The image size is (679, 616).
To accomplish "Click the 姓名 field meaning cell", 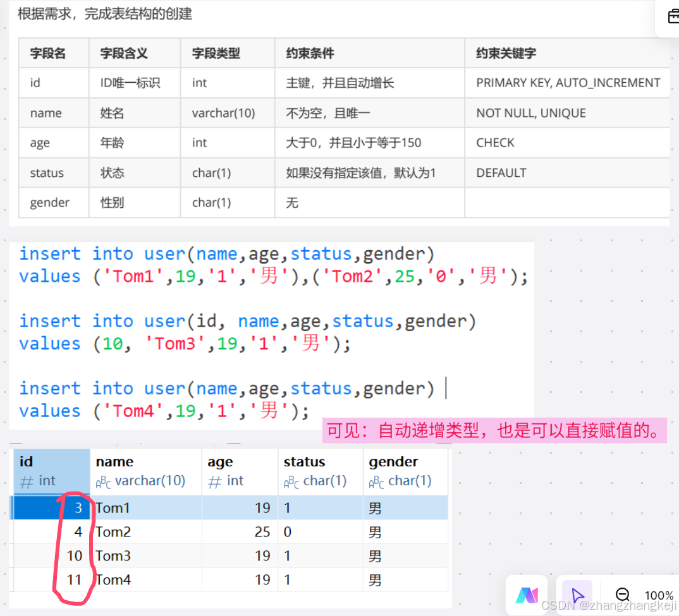I will (135, 113).
